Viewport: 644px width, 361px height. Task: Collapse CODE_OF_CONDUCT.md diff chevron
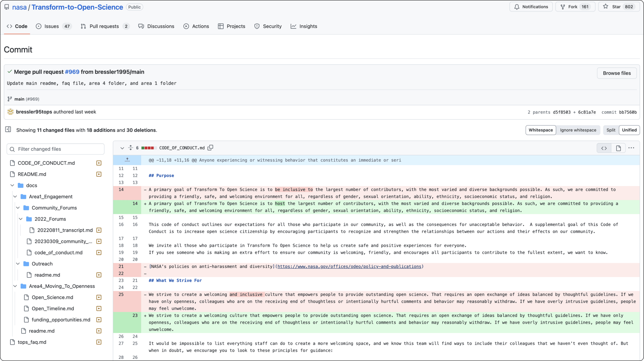[122, 148]
